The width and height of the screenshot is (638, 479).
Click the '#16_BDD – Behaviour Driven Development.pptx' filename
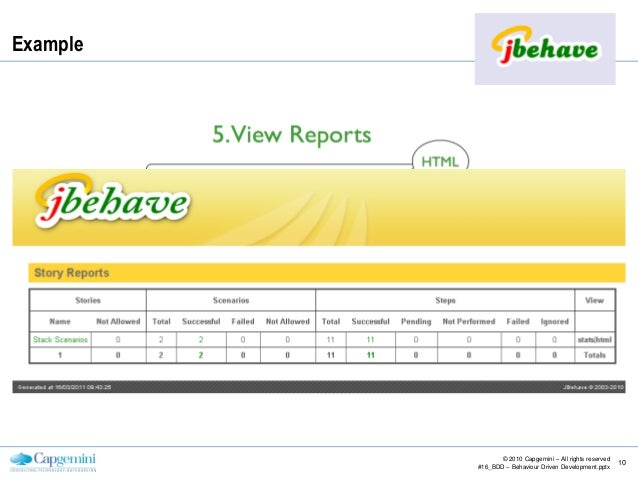tap(544, 467)
